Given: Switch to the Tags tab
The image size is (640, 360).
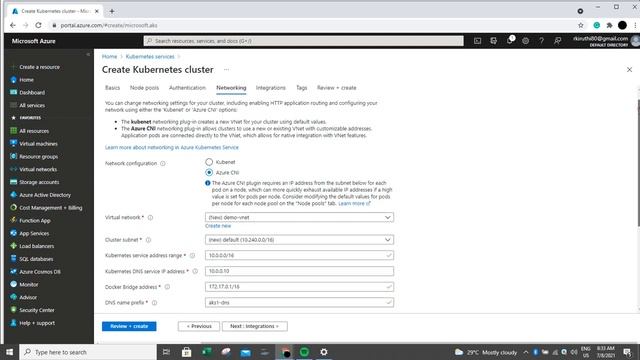Looking at the screenshot, I should (302, 88).
